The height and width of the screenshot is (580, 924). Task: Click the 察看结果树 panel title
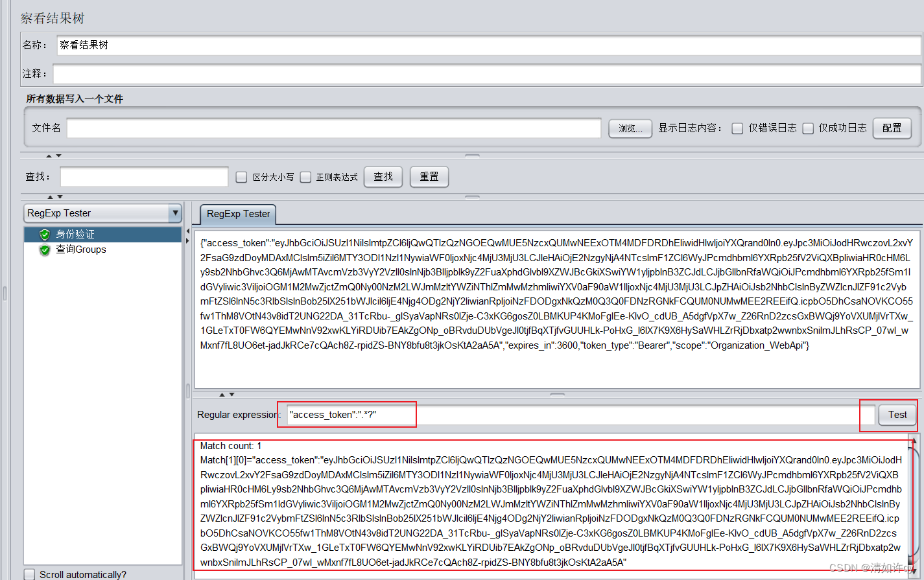click(53, 18)
